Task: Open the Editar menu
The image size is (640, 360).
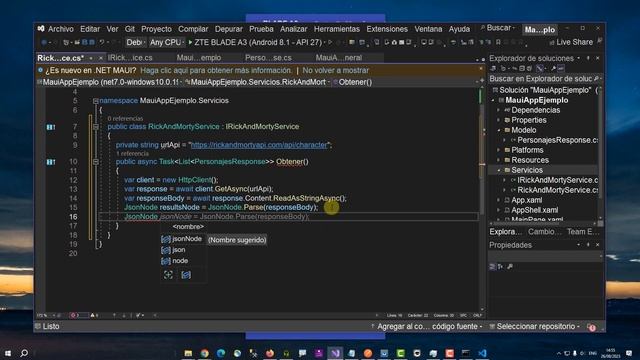Action: (90, 29)
